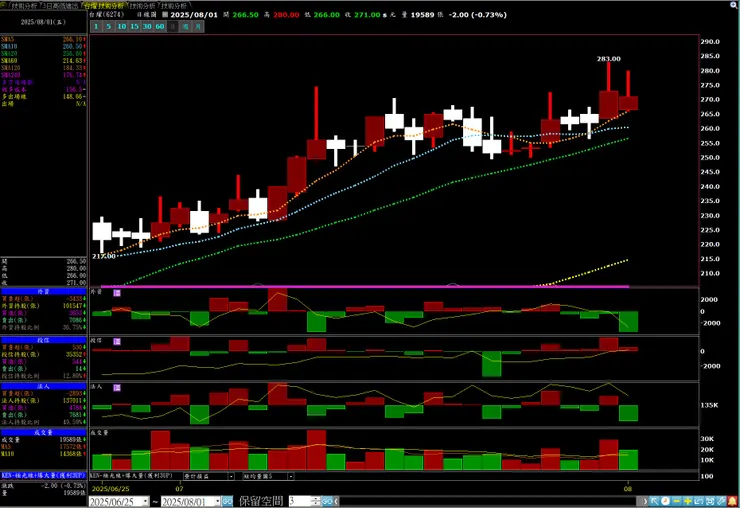Click the purple settings icon in 投信 panel
The image size is (740, 508).
click(117, 341)
